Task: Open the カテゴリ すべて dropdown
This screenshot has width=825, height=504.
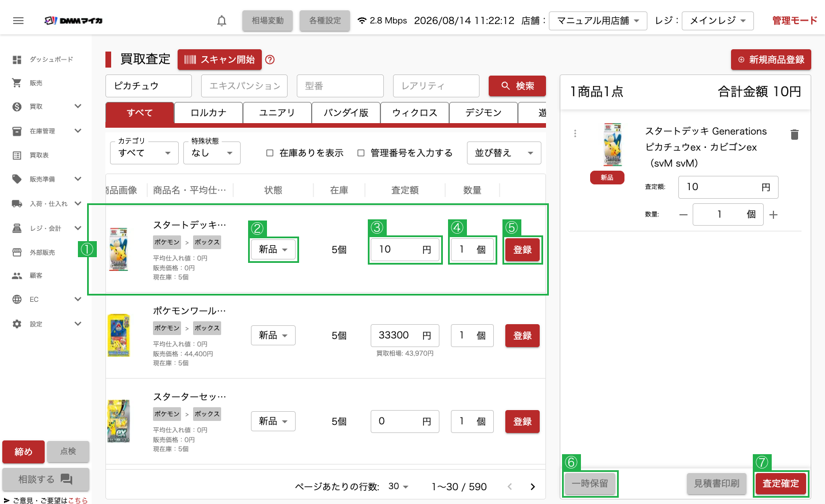Action: [x=144, y=153]
